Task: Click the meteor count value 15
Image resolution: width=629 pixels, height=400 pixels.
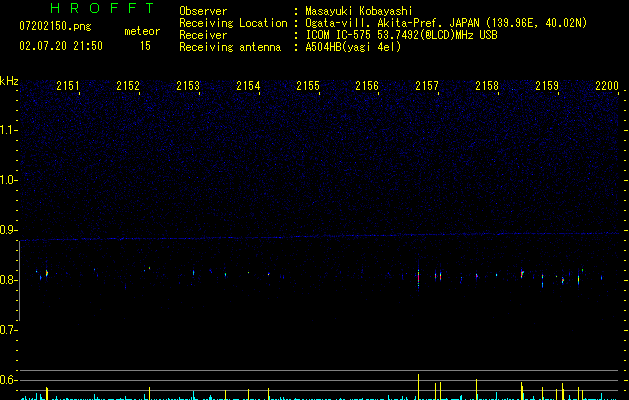Action: (x=145, y=46)
